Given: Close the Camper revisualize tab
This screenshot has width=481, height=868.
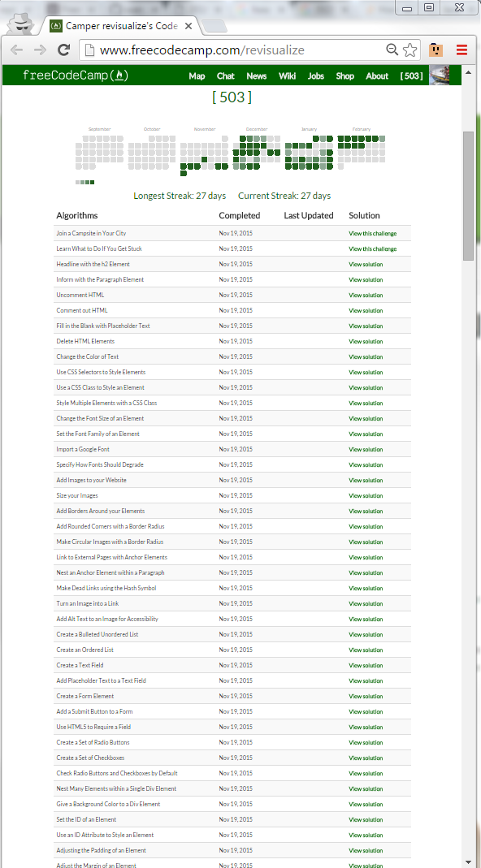Looking at the screenshot, I should pos(188,25).
